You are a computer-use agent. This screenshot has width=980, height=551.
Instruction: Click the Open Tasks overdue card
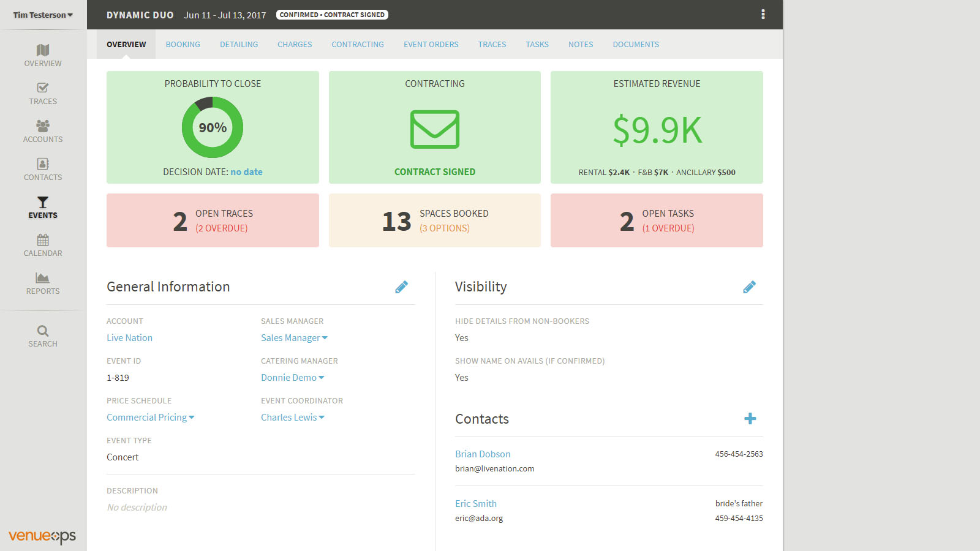pyautogui.click(x=657, y=220)
